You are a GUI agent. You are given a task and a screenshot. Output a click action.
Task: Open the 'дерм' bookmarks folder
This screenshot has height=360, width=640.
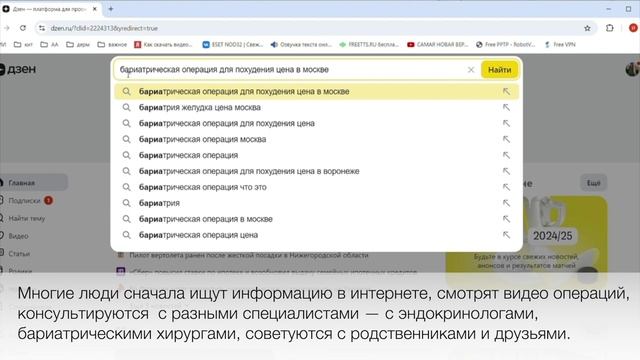[78, 44]
